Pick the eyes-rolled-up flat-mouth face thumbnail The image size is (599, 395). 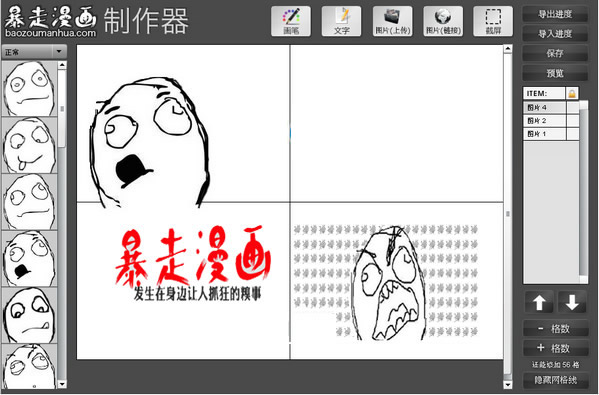[x=29, y=202]
